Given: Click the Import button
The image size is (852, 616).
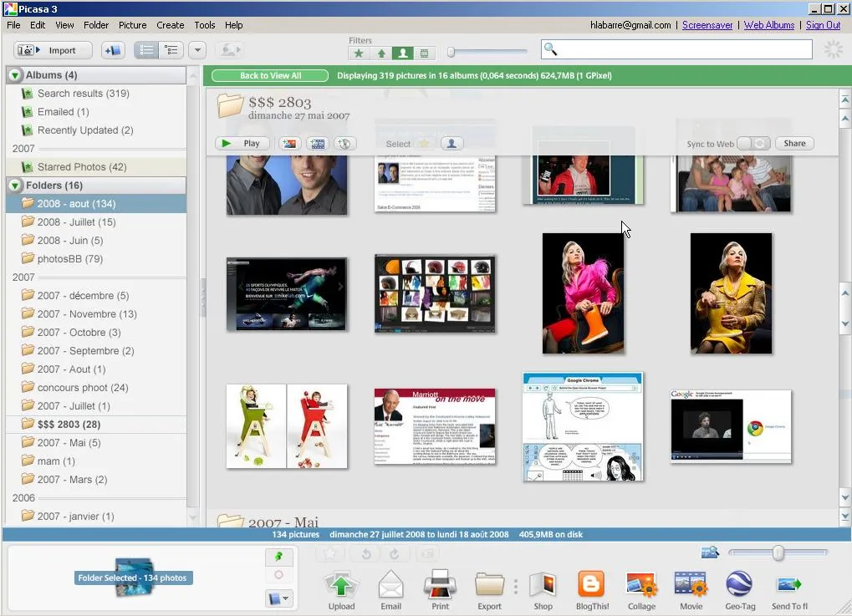Looking at the screenshot, I should point(53,50).
